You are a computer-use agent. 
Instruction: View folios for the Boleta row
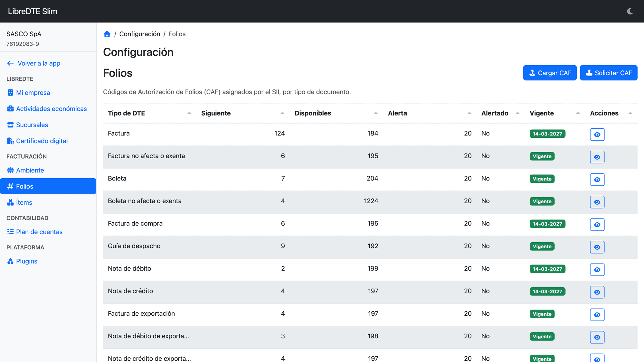pyautogui.click(x=597, y=180)
